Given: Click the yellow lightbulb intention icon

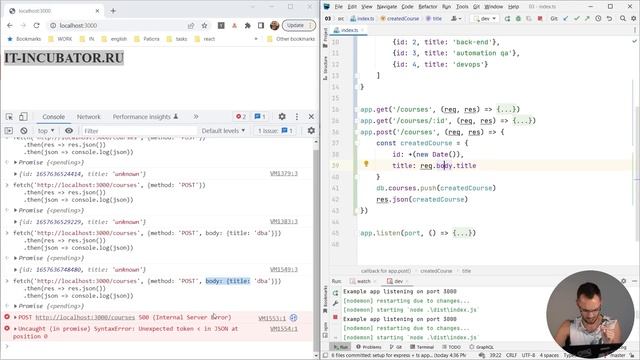Looking at the screenshot, I should [x=366, y=164].
